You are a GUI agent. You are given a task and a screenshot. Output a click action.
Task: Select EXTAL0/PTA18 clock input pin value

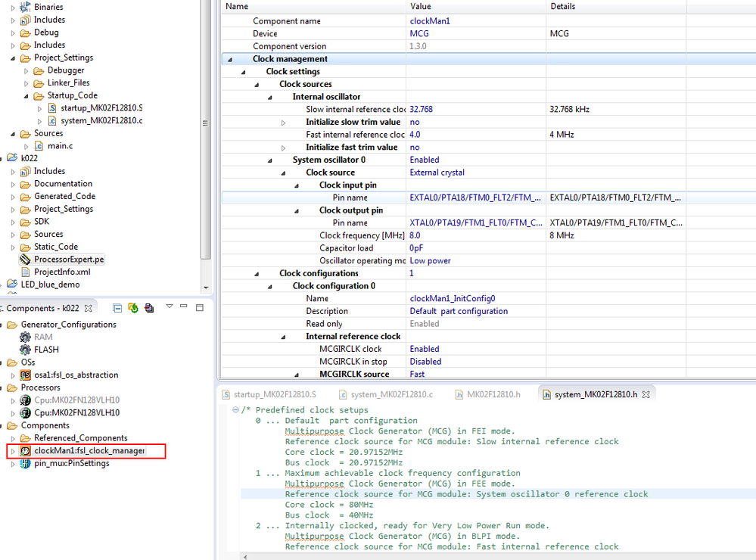[475, 198]
